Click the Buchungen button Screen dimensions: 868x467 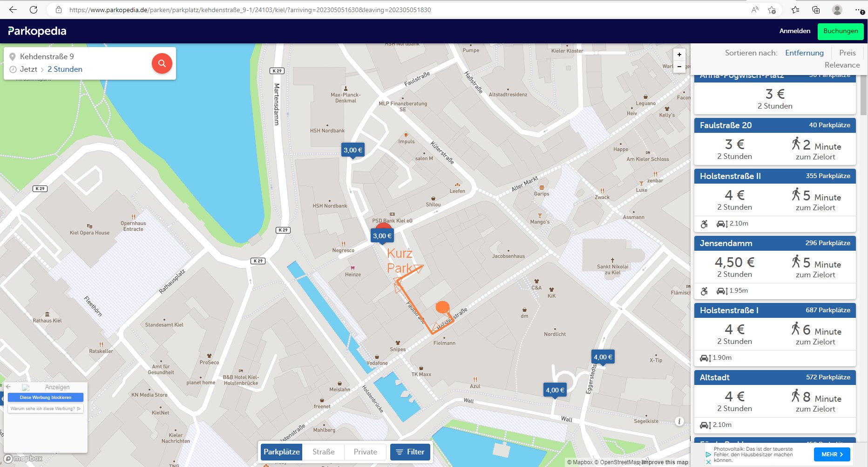coord(840,31)
